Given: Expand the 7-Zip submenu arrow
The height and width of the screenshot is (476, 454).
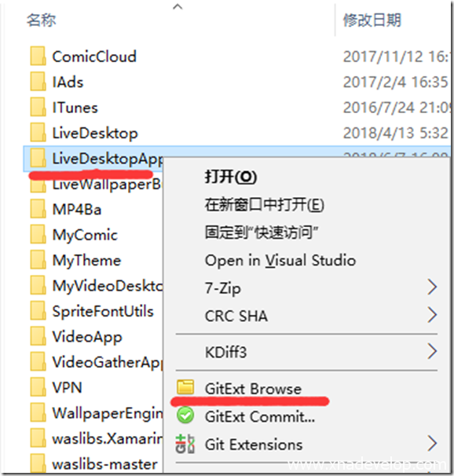Looking at the screenshot, I should click(x=432, y=287).
